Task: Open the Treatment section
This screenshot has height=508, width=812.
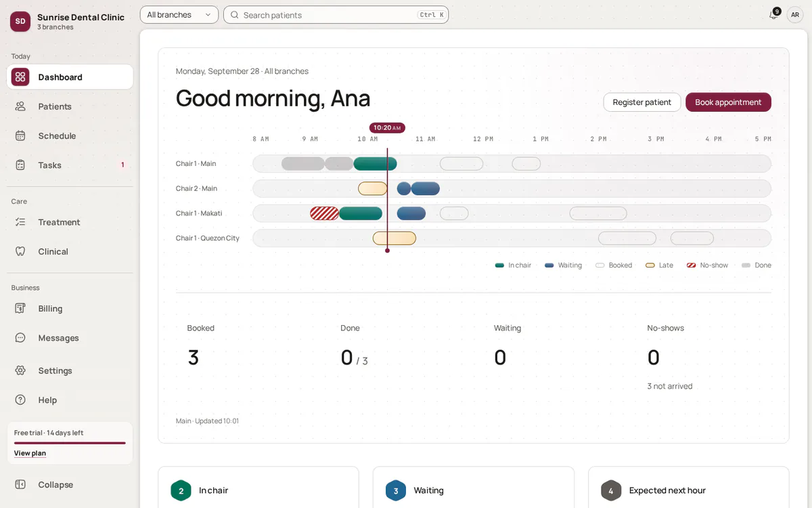Action: [x=70, y=222]
